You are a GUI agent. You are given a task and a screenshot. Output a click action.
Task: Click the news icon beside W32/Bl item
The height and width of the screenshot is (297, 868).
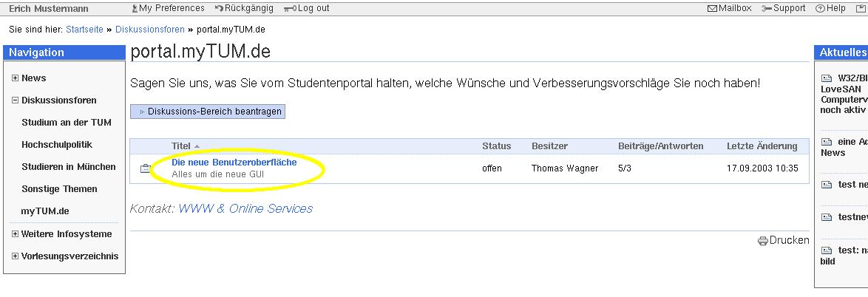(x=827, y=78)
